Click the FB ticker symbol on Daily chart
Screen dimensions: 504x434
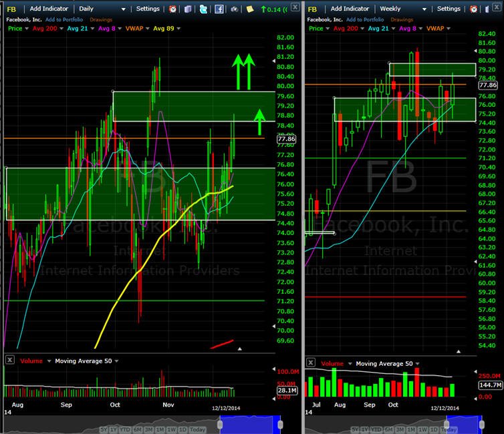point(11,9)
